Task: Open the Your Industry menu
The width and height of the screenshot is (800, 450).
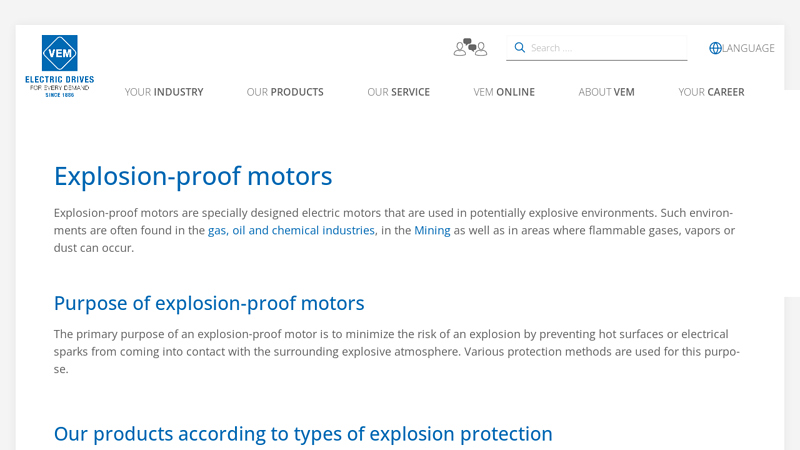Action: pyautogui.click(x=164, y=92)
